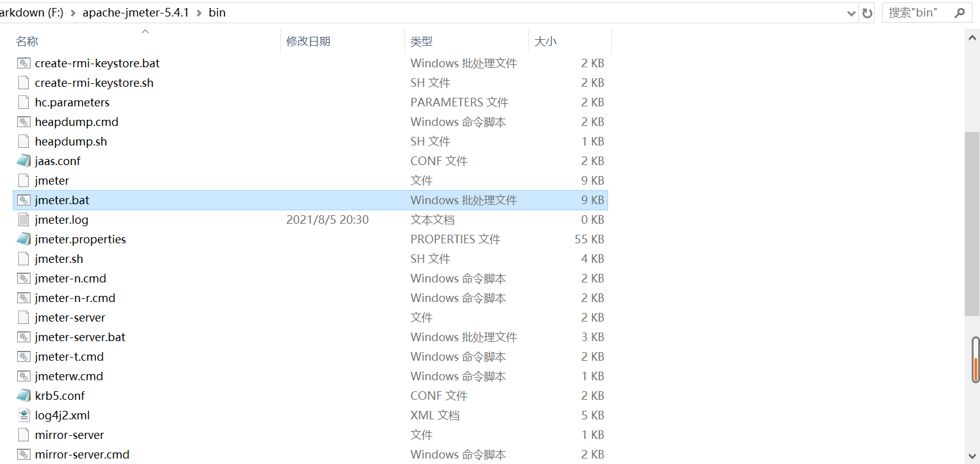
Task: Click the heapdump.cmd file icon
Action: point(24,122)
